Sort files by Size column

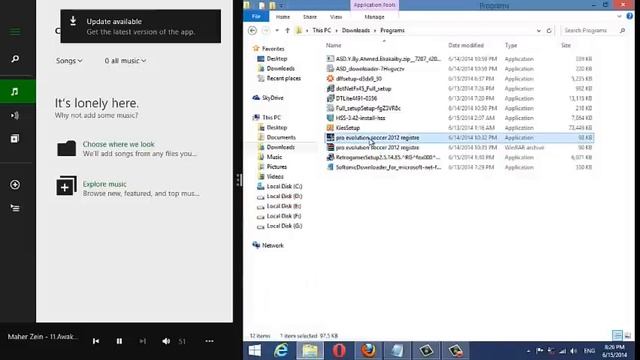point(566,45)
